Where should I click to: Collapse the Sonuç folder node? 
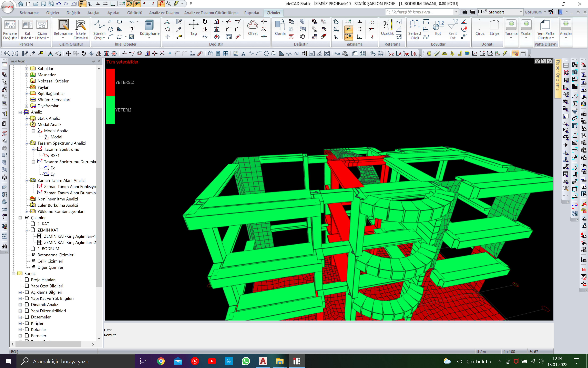click(x=14, y=274)
